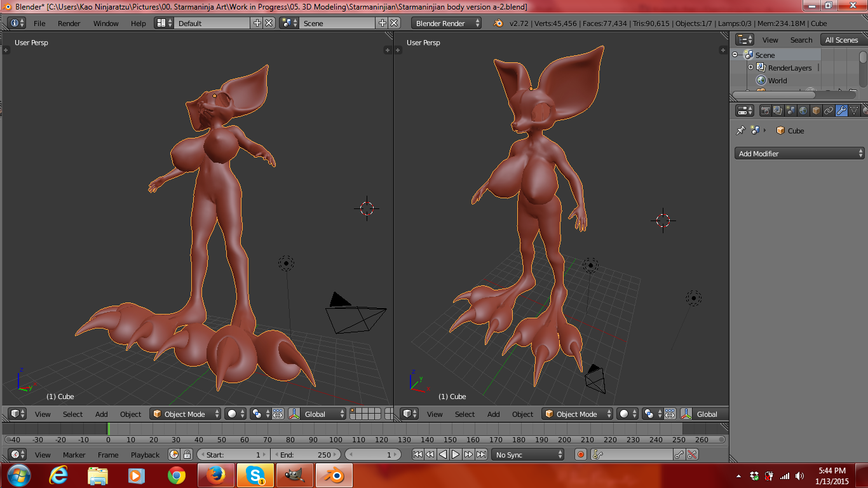The width and height of the screenshot is (868, 488).
Task: Open the Render menu in top bar
Action: point(69,24)
